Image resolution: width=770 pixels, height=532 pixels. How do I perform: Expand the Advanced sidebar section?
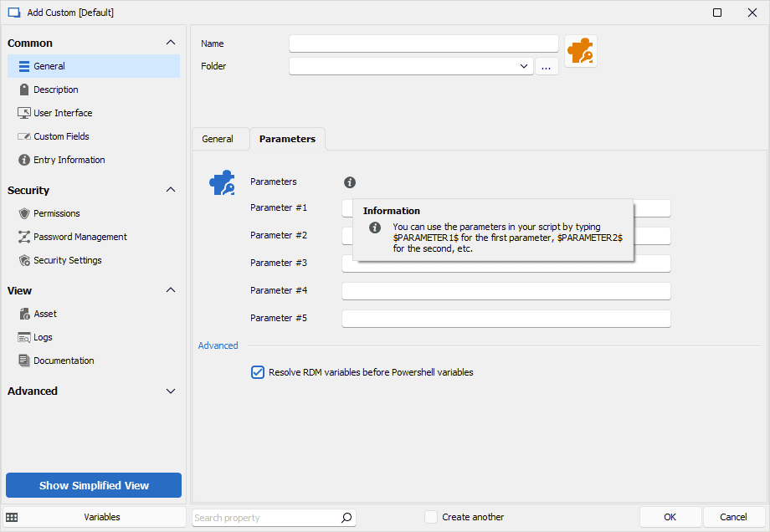click(171, 391)
